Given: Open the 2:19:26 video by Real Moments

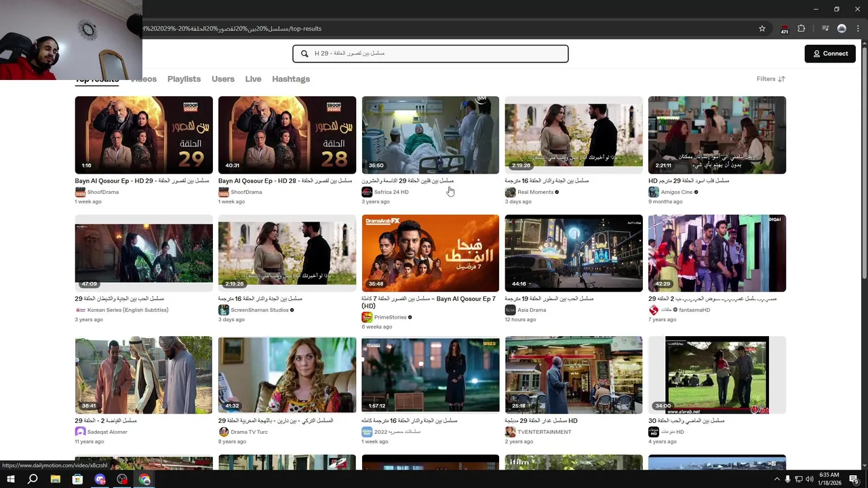Looking at the screenshot, I should pos(574,135).
